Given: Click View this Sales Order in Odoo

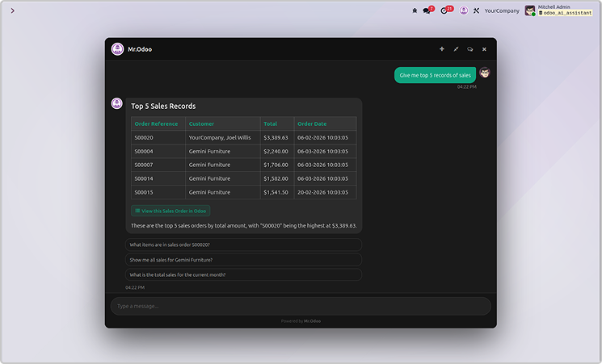Looking at the screenshot, I should [x=170, y=211].
